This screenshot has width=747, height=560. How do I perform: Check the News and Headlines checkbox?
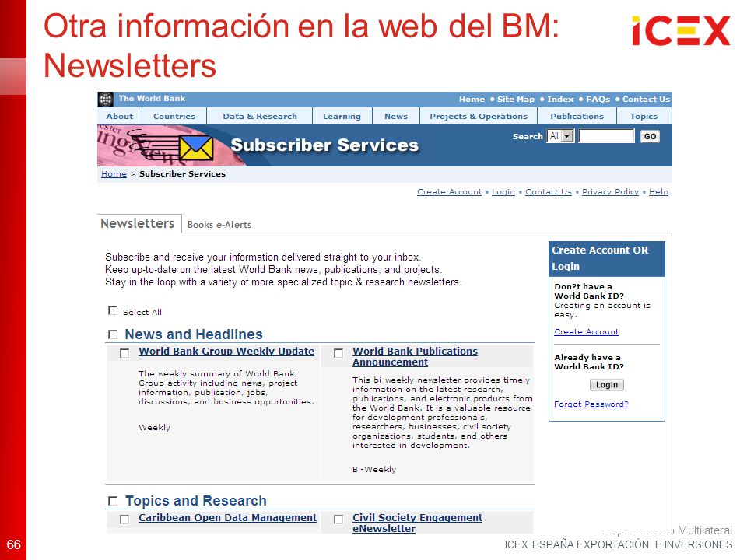click(113, 334)
